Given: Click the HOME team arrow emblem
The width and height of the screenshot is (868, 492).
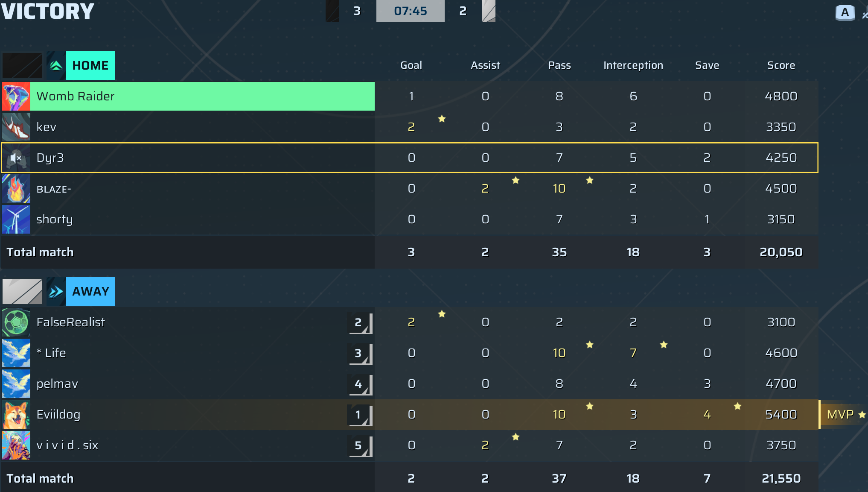Looking at the screenshot, I should click(x=56, y=66).
